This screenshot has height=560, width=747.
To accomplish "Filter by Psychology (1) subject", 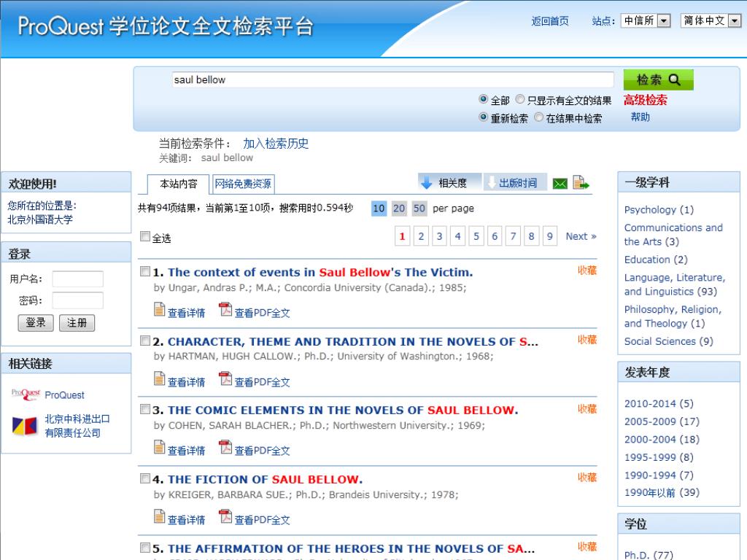I will (659, 209).
